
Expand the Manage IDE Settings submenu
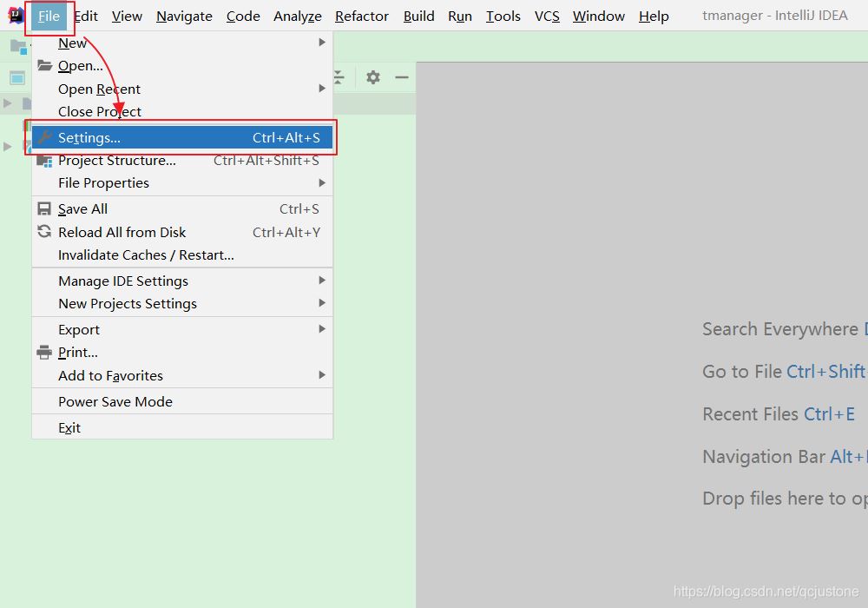click(x=322, y=281)
